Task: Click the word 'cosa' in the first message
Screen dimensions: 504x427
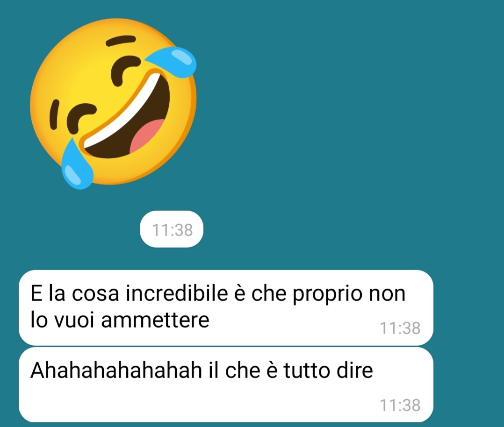Action: [95, 295]
